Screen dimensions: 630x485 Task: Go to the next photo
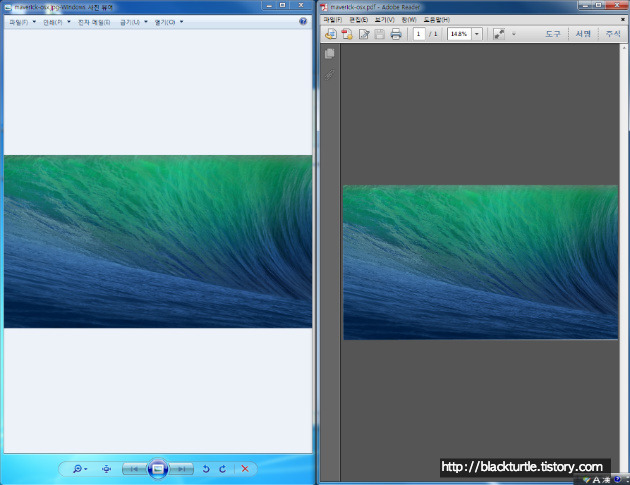point(181,469)
